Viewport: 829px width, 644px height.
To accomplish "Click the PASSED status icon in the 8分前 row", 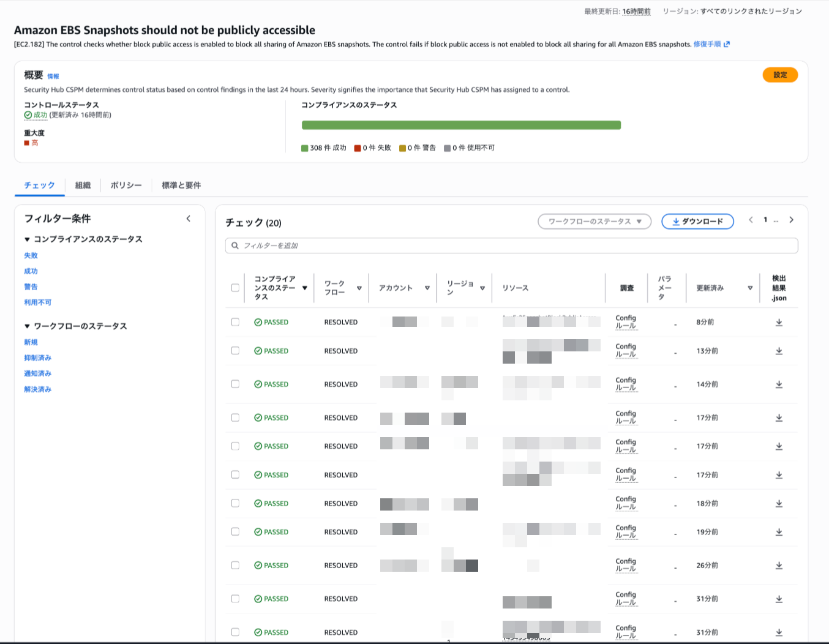I will click(x=258, y=322).
